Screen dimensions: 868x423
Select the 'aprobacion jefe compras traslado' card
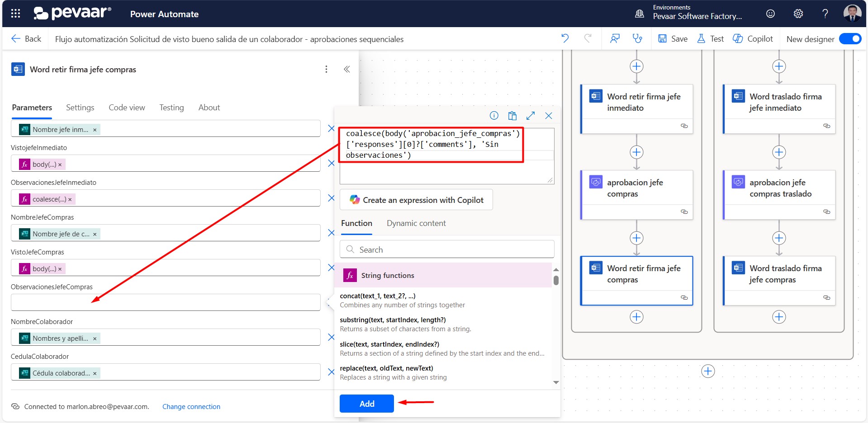pos(779,195)
